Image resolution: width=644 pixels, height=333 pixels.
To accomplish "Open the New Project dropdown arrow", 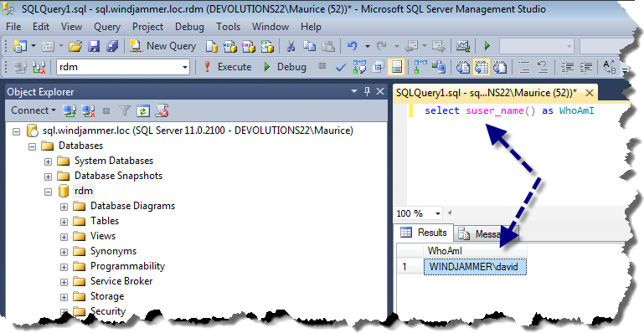I will pyautogui.click(x=33, y=46).
